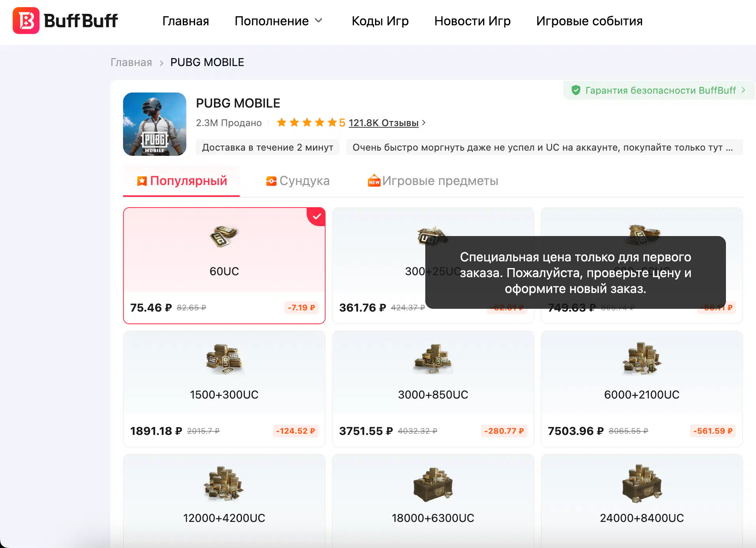Expand reviews via arrow after 121.8K Отзывы

point(424,123)
